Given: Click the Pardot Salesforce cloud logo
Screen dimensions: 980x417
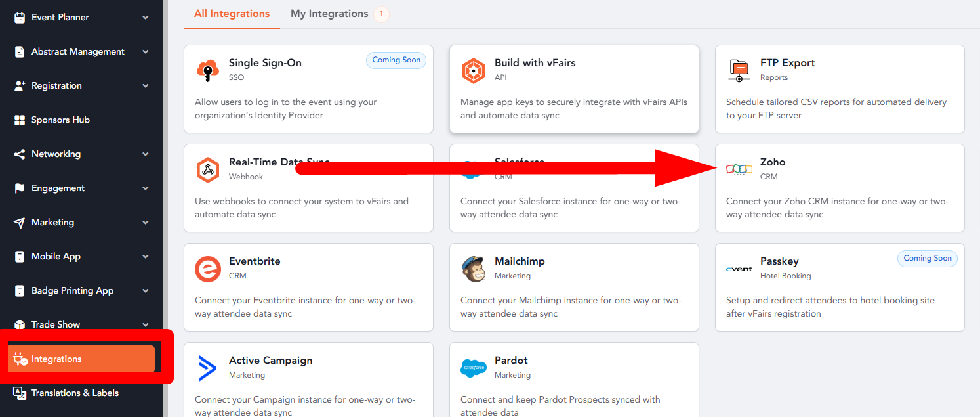Looking at the screenshot, I should [474, 368].
